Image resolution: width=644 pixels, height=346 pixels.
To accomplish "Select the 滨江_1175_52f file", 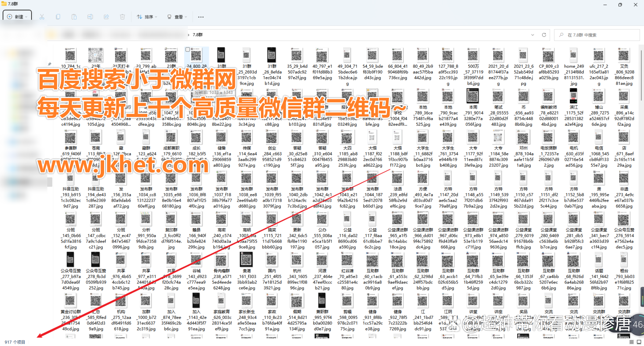I will point(574,107).
